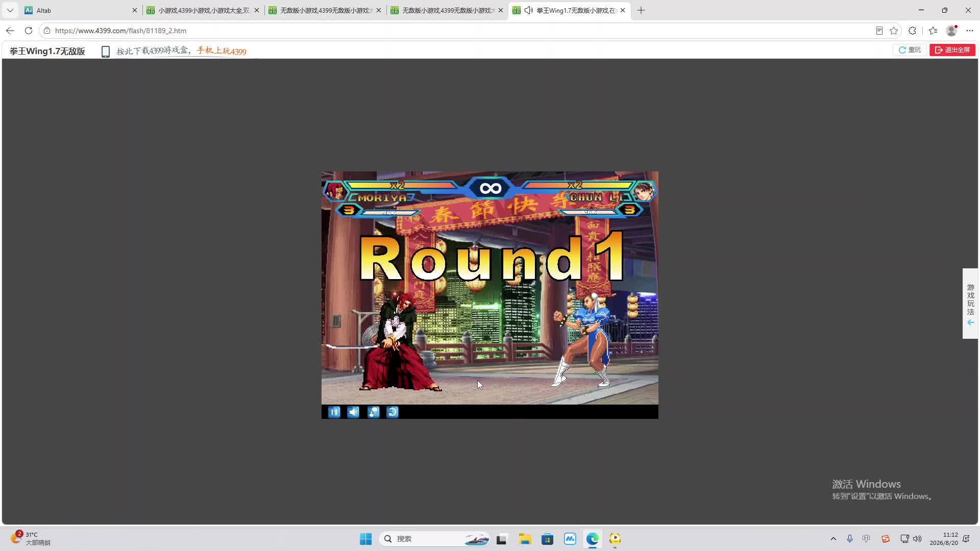
Task: Click the Chun Li character portrait
Action: pos(644,191)
